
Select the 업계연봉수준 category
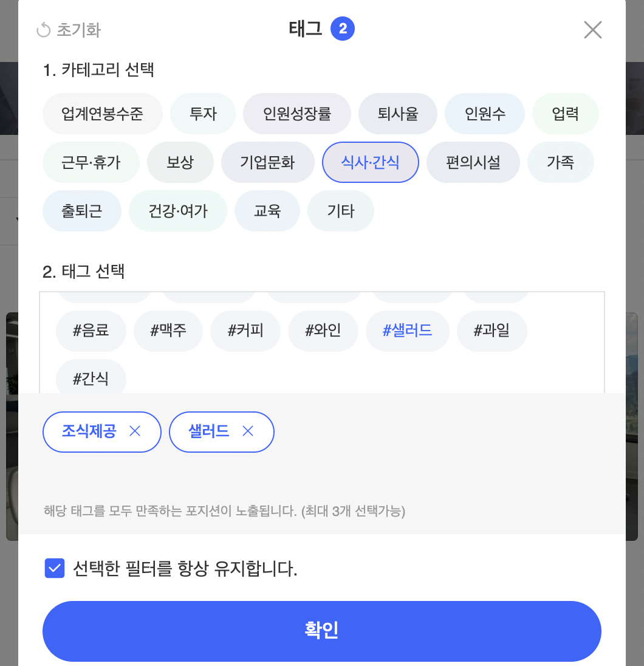(x=102, y=114)
